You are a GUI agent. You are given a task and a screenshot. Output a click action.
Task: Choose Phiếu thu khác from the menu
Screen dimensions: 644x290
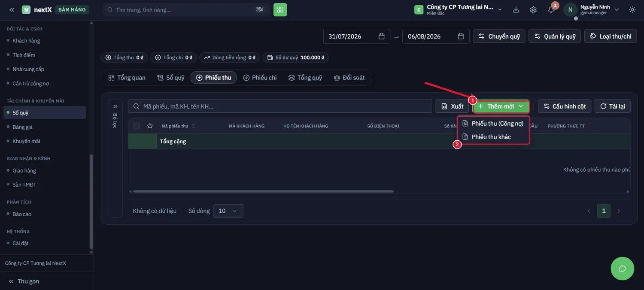coord(493,137)
